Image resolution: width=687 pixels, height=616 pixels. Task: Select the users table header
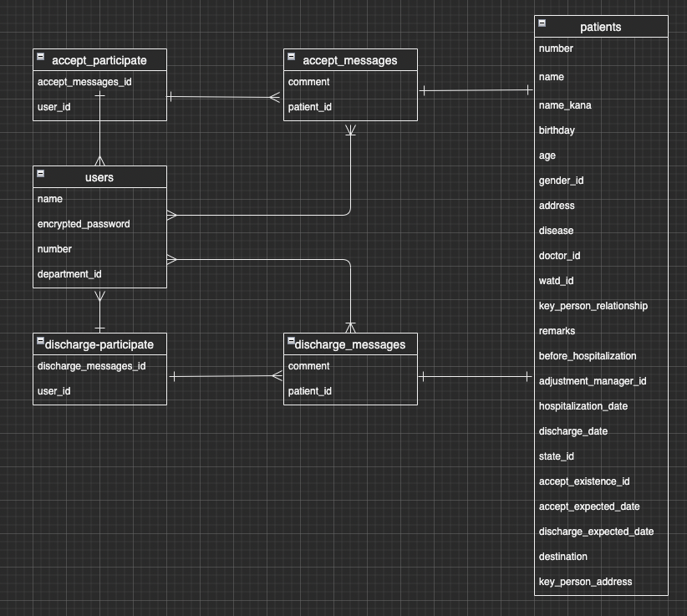point(99,177)
